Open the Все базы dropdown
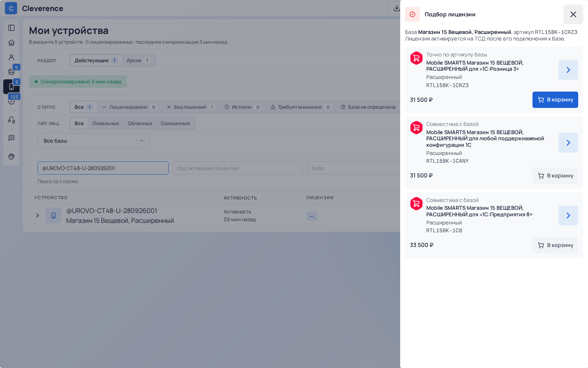This screenshot has width=588, height=368. 94,141
